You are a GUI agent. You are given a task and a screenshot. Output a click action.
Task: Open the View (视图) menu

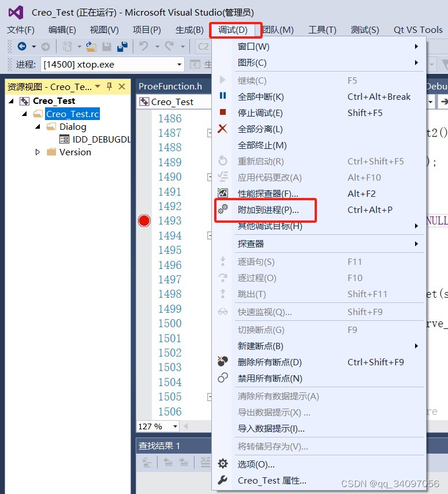pos(104,30)
